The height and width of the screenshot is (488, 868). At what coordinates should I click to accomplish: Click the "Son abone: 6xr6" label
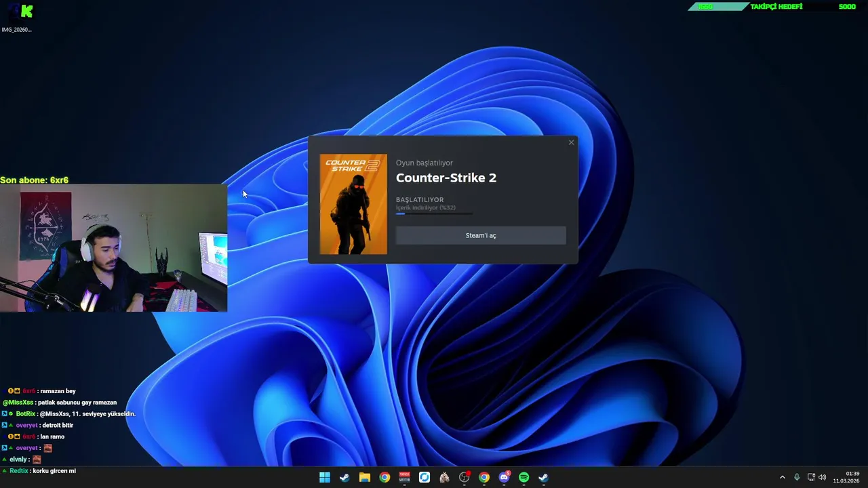pos(35,180)
